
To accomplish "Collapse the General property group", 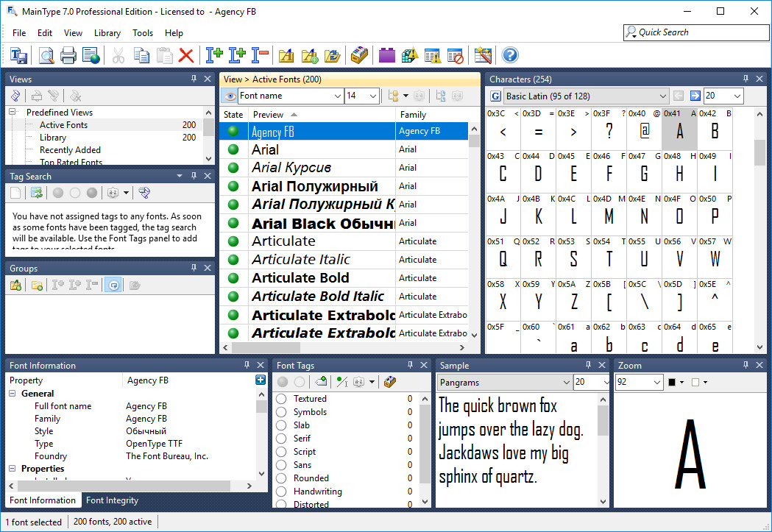I will click(x=13, y=393).
